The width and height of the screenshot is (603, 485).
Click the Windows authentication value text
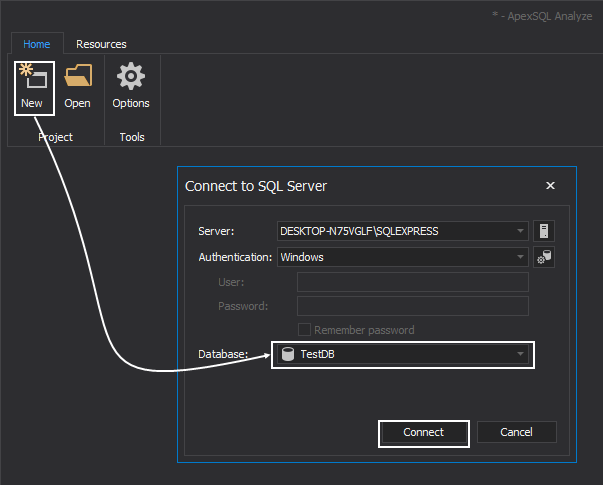tap(302, 257)
